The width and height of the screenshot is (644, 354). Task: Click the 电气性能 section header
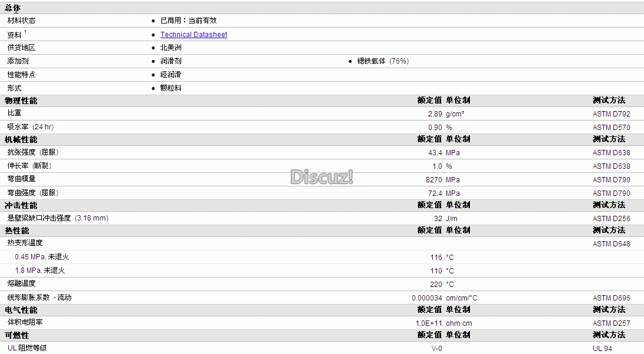click(21, 310)
